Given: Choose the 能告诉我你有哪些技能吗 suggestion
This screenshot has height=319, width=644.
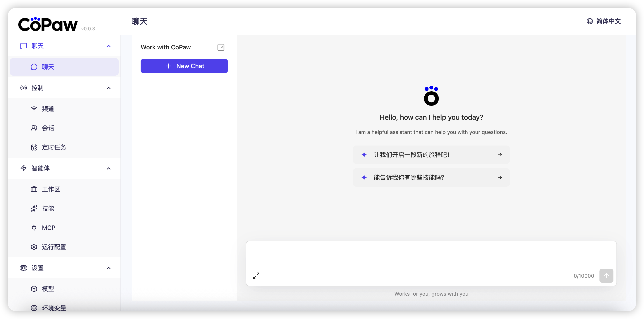Looking at the screenshot, I should click(x=431, y=177).
